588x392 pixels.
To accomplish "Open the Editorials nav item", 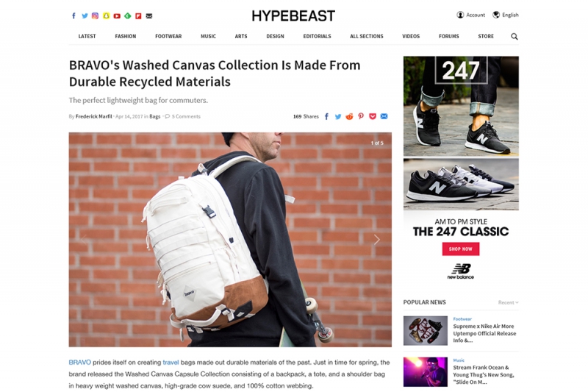I will [317, 36].
